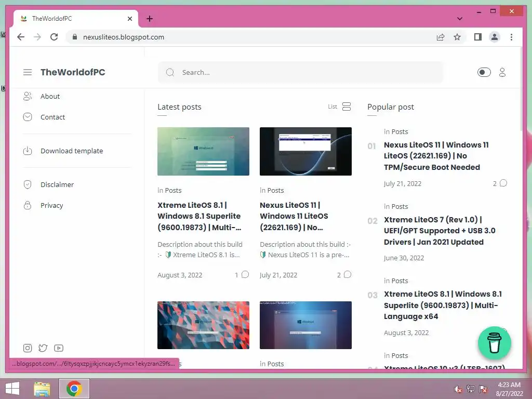Click 'in Posts' label under first latest thumbnail
532x399 pixels.
click(x=169, y=190)
